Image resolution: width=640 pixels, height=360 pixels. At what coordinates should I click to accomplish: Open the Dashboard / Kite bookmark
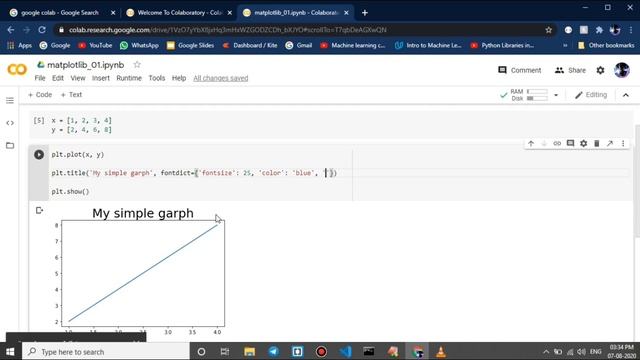[x=250, y=45]
